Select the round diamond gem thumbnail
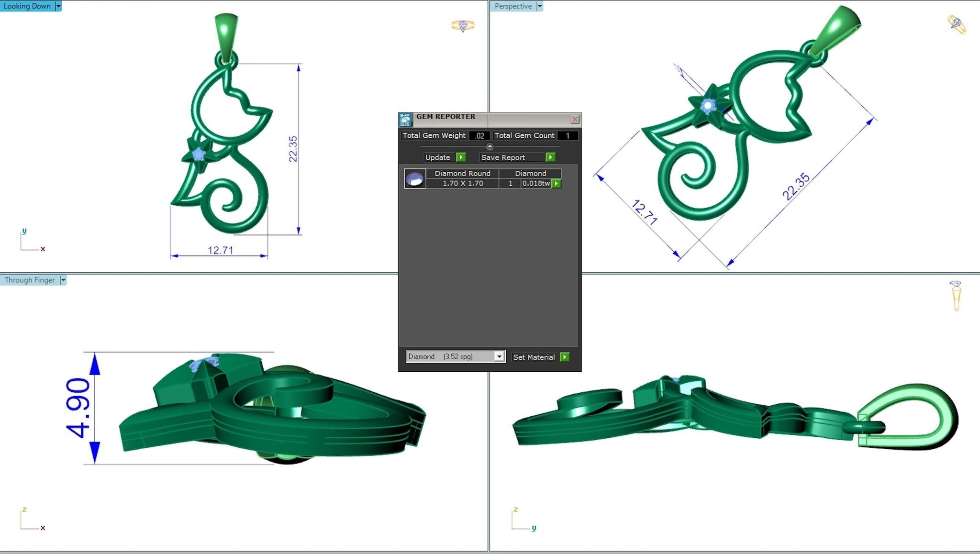 pos(414,178)
